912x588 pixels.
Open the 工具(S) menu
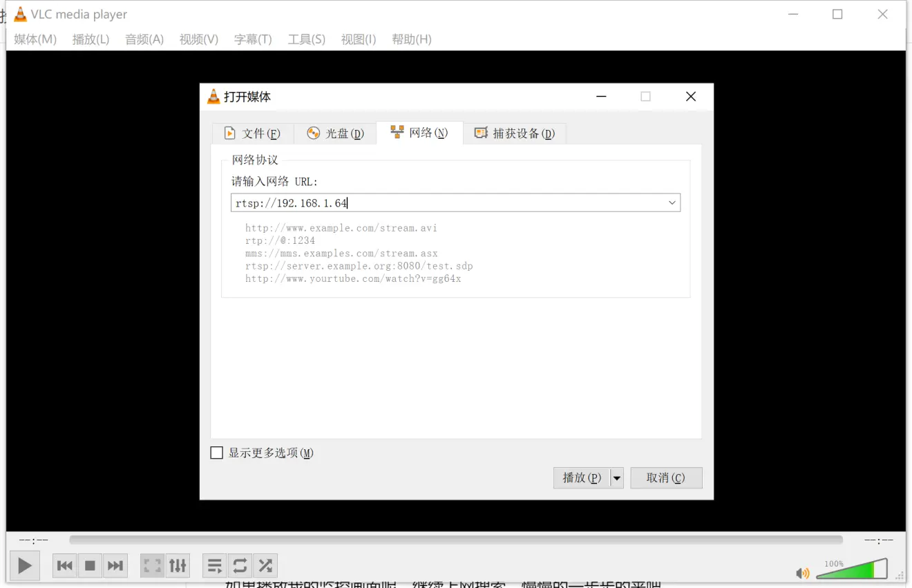click(306, 39)
